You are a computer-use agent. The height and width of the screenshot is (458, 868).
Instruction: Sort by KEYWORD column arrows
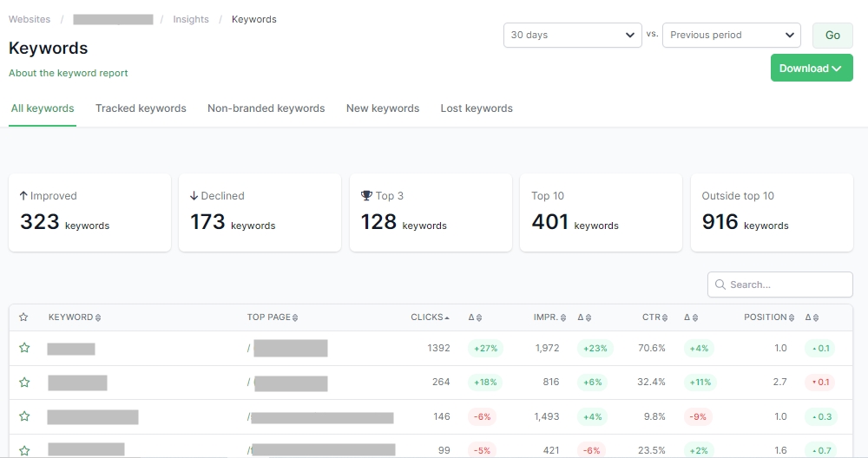point(98,317)
